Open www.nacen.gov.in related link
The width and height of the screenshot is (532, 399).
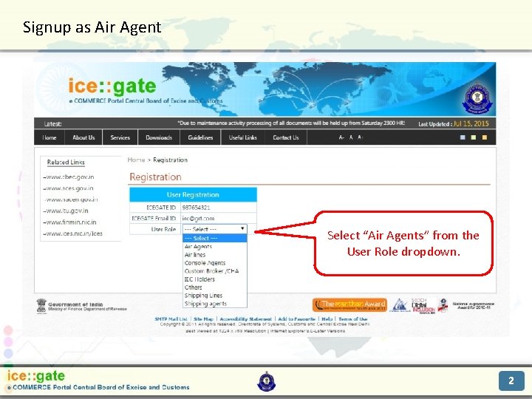(71, 199)
